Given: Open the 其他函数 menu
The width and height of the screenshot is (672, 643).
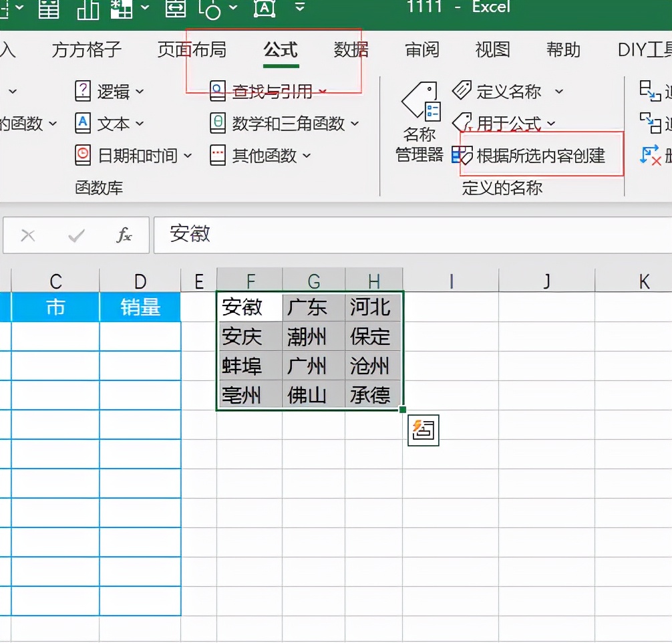Looking at the screenshot, I should pos(260,155).
